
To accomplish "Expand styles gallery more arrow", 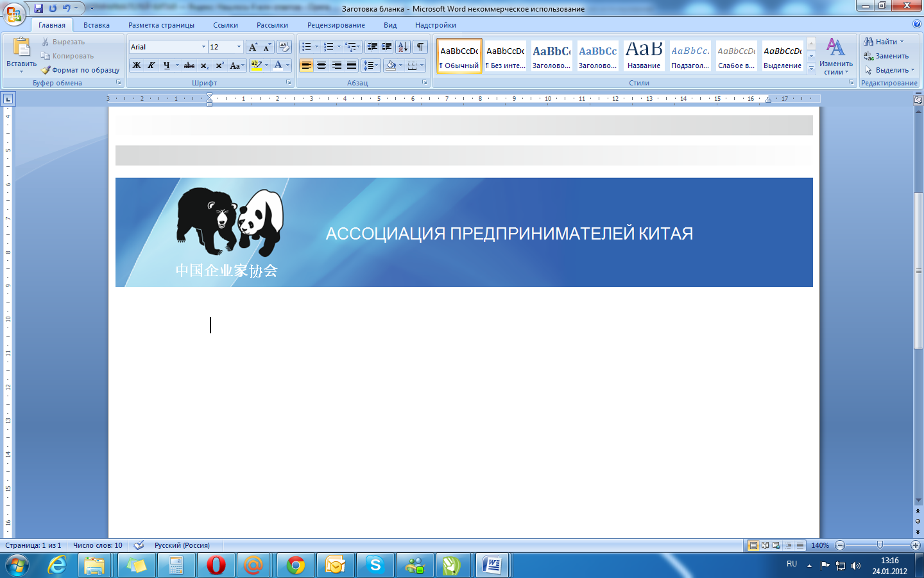I will pyautogui.click(x=811, y=68).
